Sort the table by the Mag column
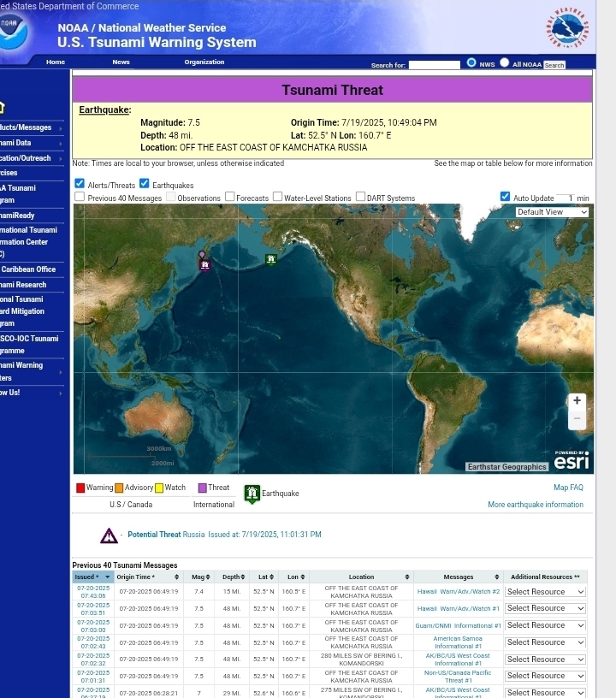Image resolution: width=616 pixels, height=698 pixels. tap(198, 577)
